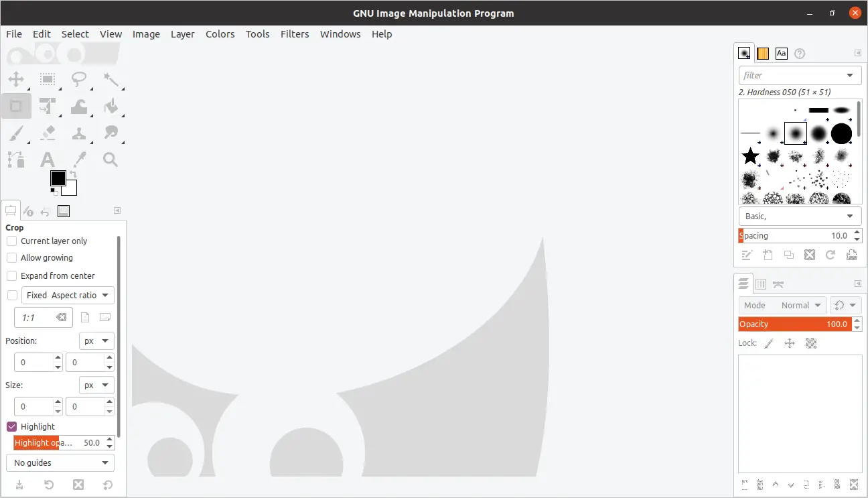The image size is (868, 498).
Task: Toggle Lock pixels brush icon
Action: click(x=769, y=343)
